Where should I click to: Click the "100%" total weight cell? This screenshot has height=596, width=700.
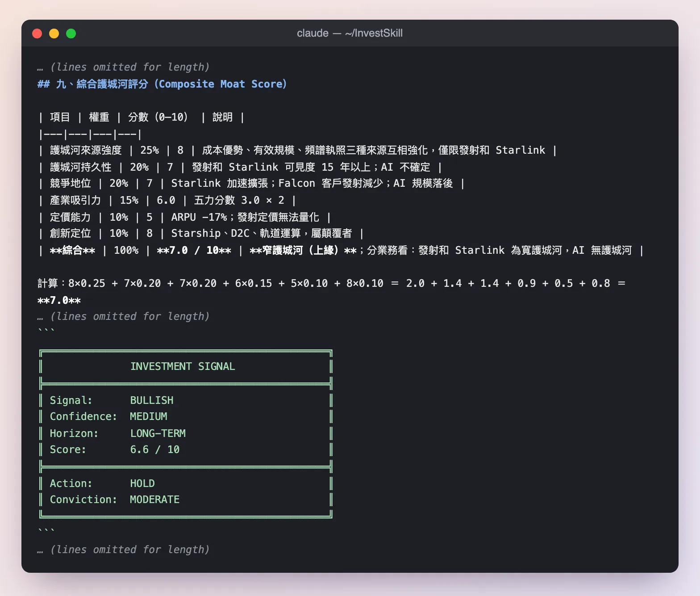126,250
